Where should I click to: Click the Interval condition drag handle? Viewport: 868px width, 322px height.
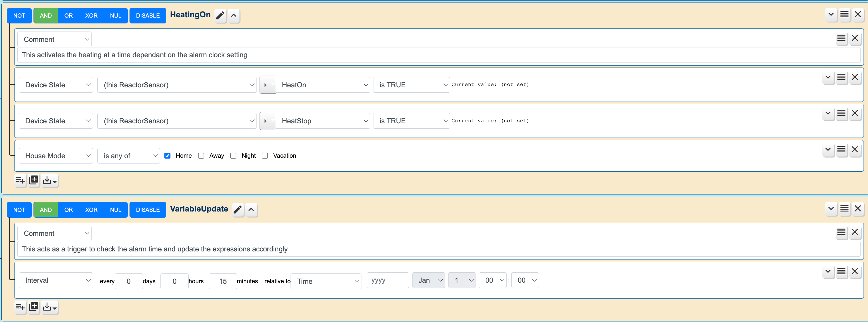(841, 271)
